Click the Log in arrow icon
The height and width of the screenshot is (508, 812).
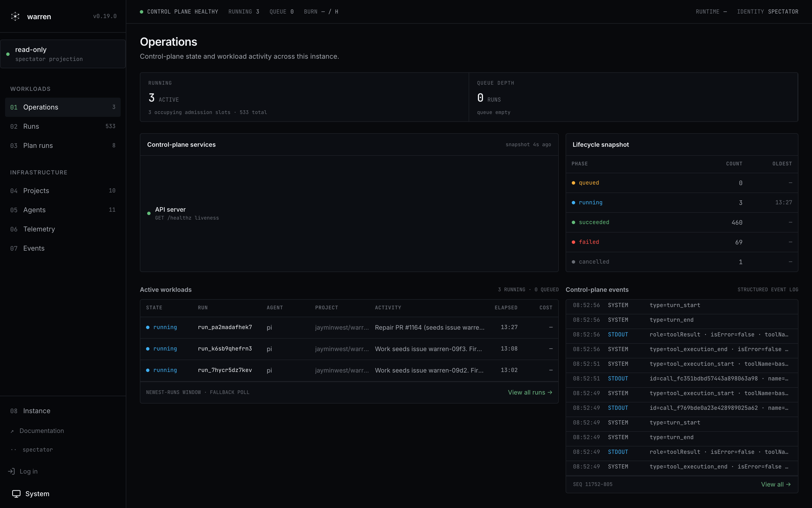pyautogui.click(x=11, y=471)
